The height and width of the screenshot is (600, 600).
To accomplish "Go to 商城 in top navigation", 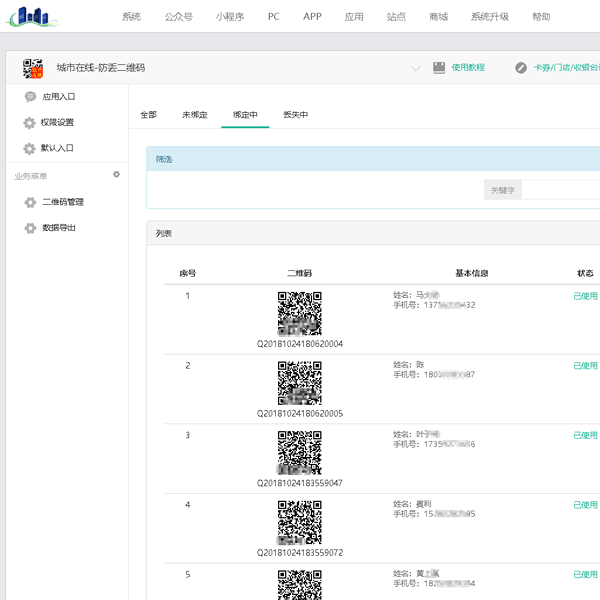I will [439, 17].
